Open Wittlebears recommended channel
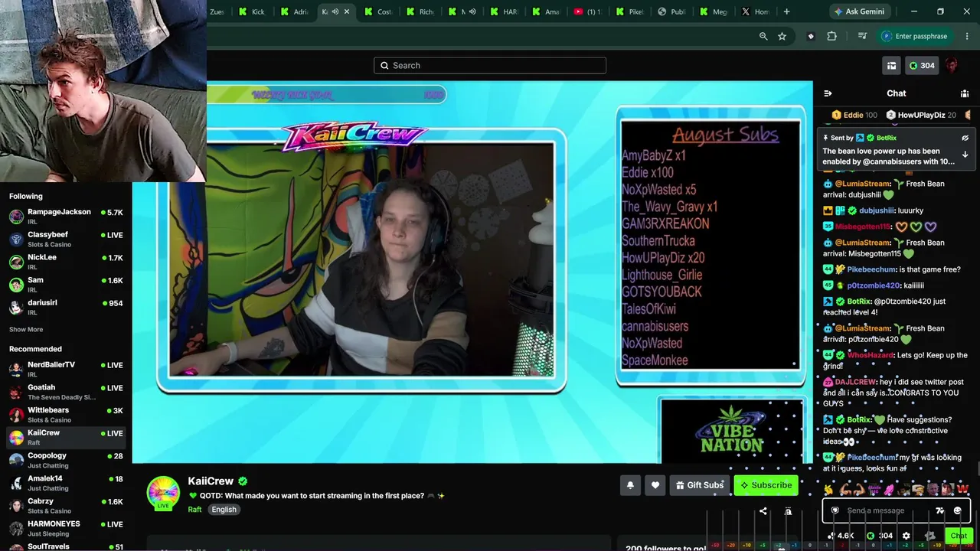The width and height of the screenshot is (980, 551). (66, 415)
